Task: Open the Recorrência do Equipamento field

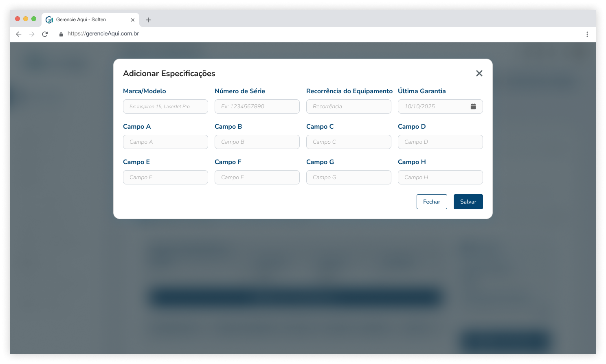Action: pyautogui.click(x=349, y=107)
